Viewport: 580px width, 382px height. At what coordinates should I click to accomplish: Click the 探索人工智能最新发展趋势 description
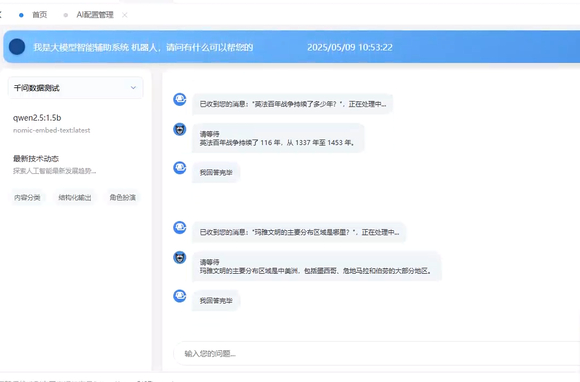coord(54,171)
